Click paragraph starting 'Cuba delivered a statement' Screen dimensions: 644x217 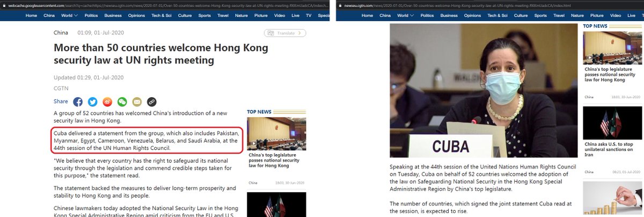[147, 140]
